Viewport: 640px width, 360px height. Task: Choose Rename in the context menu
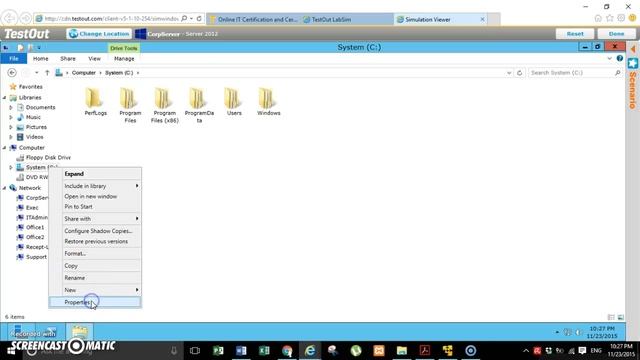click(95, 278)
